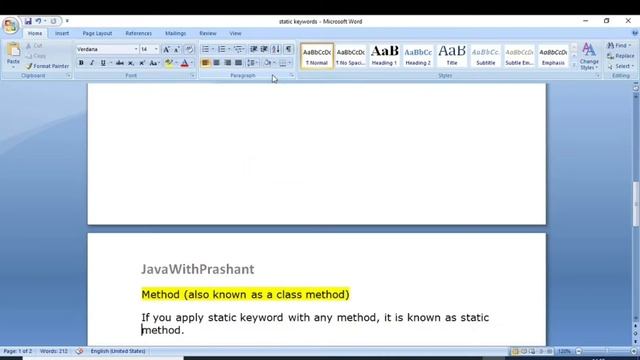
Task: Center the text
Action: coord(216,63)
